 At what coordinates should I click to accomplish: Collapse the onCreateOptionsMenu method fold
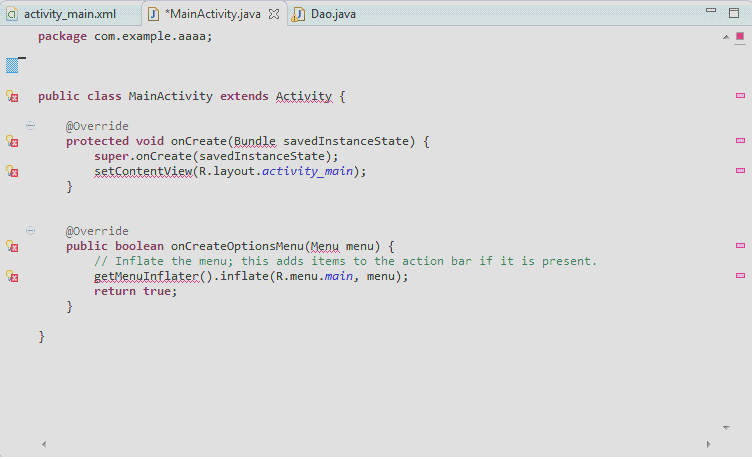coord(30,231)
